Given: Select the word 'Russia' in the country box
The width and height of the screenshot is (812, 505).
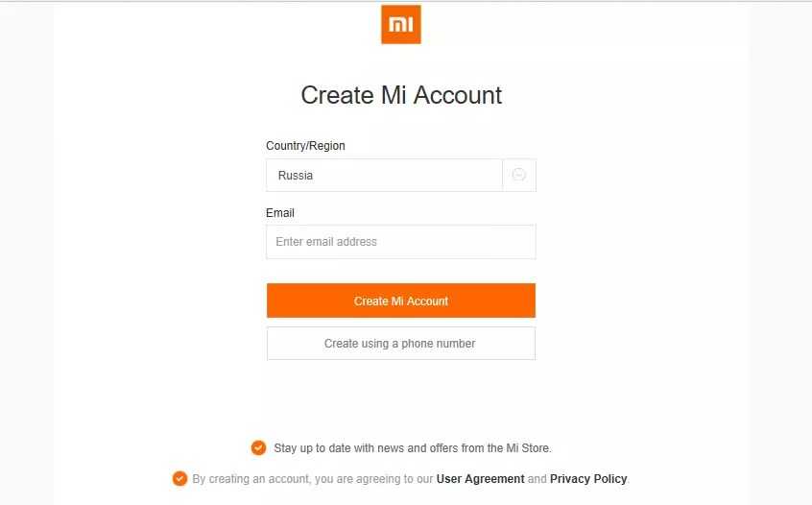Looking at the screenshot, I should [296, 176].
